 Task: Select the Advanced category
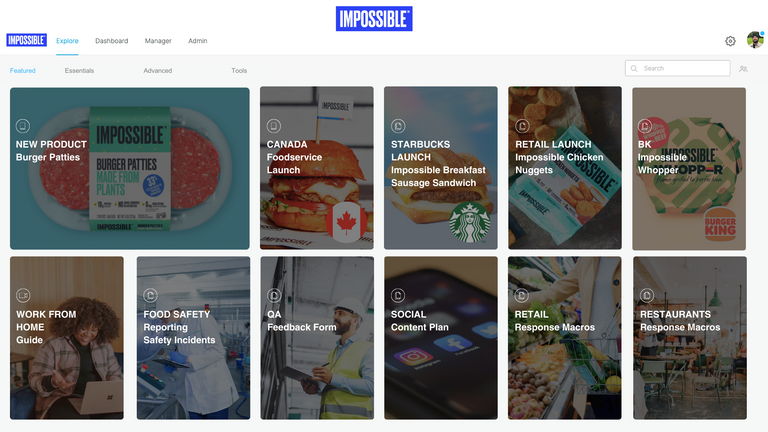pyautogui.click(x=158, y=71)
